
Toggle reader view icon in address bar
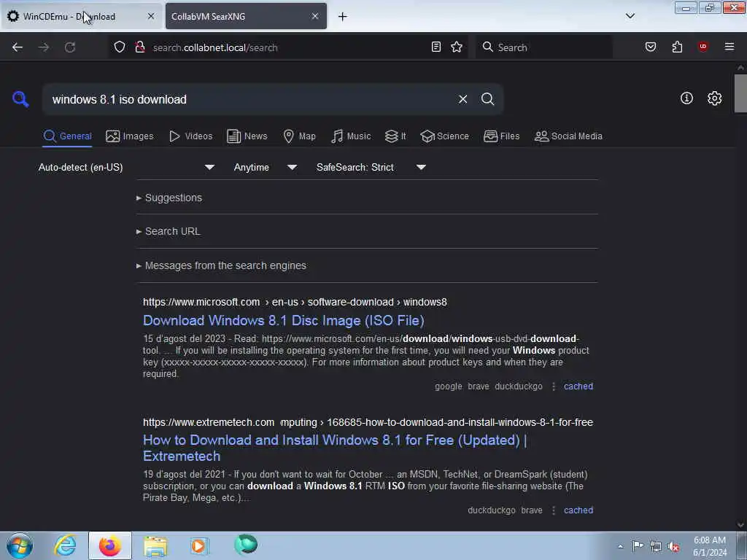436,47
